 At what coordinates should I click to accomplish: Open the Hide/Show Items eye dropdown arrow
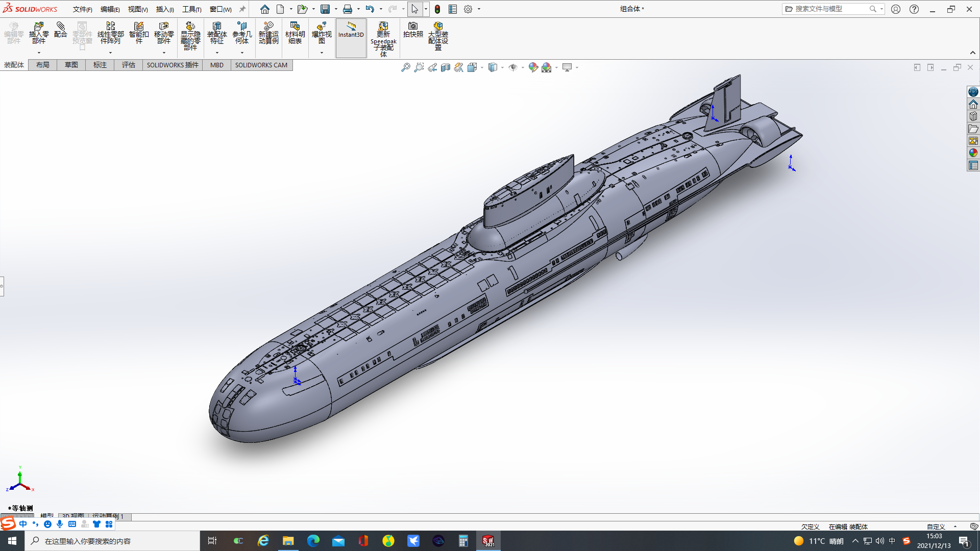pyautogui.click(x=523, y=68)
